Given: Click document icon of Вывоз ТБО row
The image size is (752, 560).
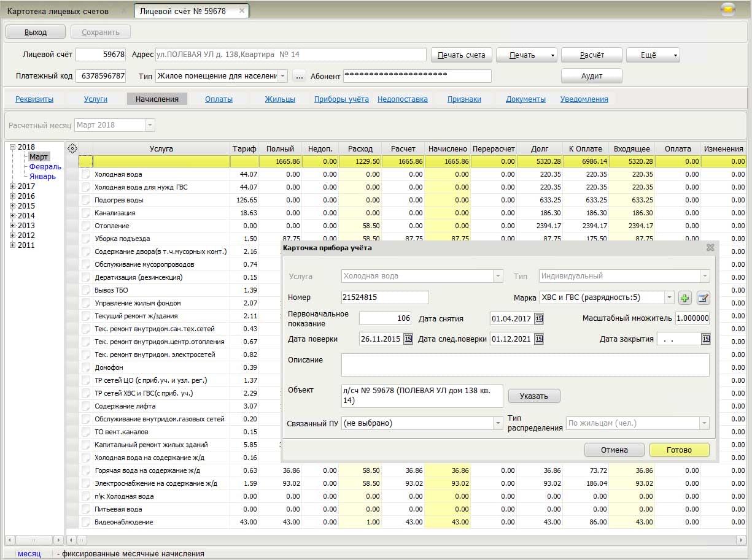Looking at the screenshot, I should 86,290.
